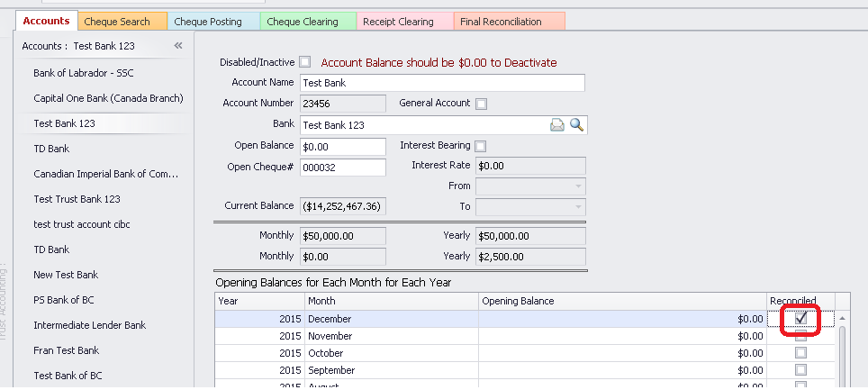Click the Open Cheque# field 000032

point(343,168)
